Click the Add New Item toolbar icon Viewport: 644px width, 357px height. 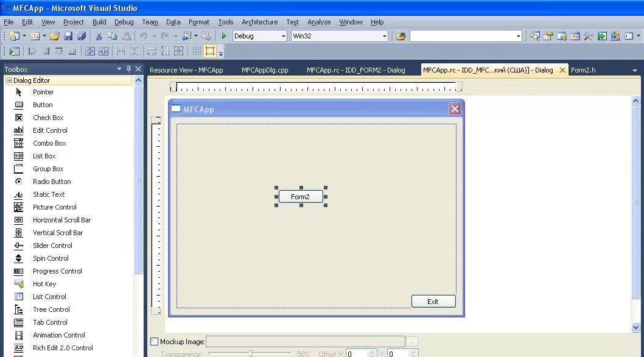pyautogui.click(x=35, y=36)
